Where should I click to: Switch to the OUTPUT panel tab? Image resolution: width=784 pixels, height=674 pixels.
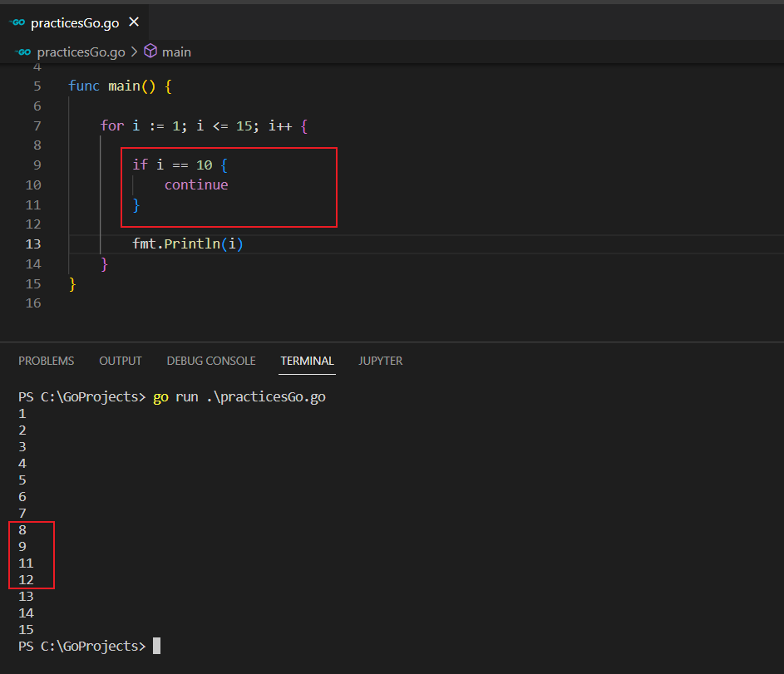point(121,361)
